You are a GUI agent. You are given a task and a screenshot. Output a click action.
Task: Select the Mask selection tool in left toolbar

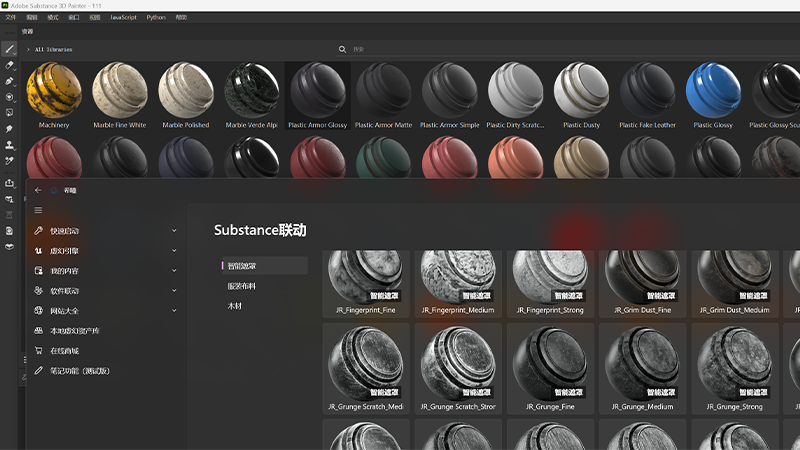[9, 113]
